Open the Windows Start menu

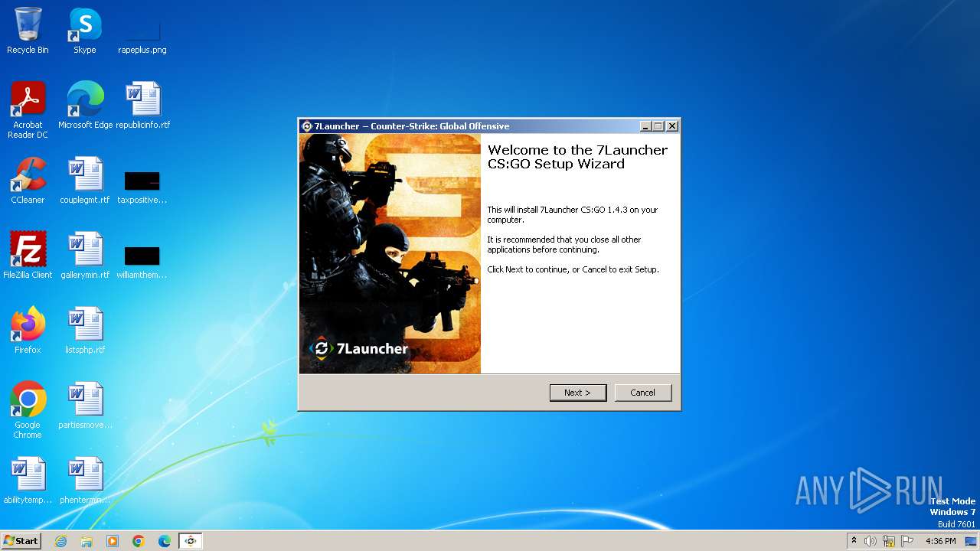tap(21, 540)
